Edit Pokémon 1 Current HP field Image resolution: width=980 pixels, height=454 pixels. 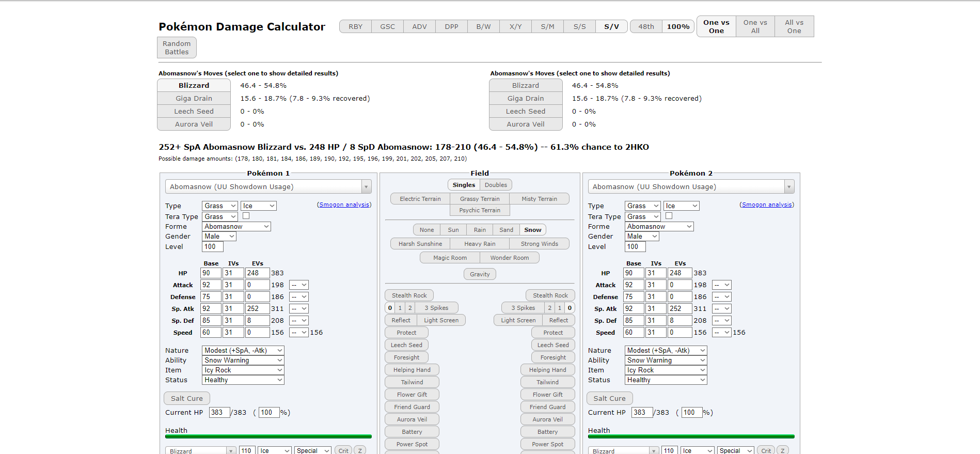pos(219,412)
